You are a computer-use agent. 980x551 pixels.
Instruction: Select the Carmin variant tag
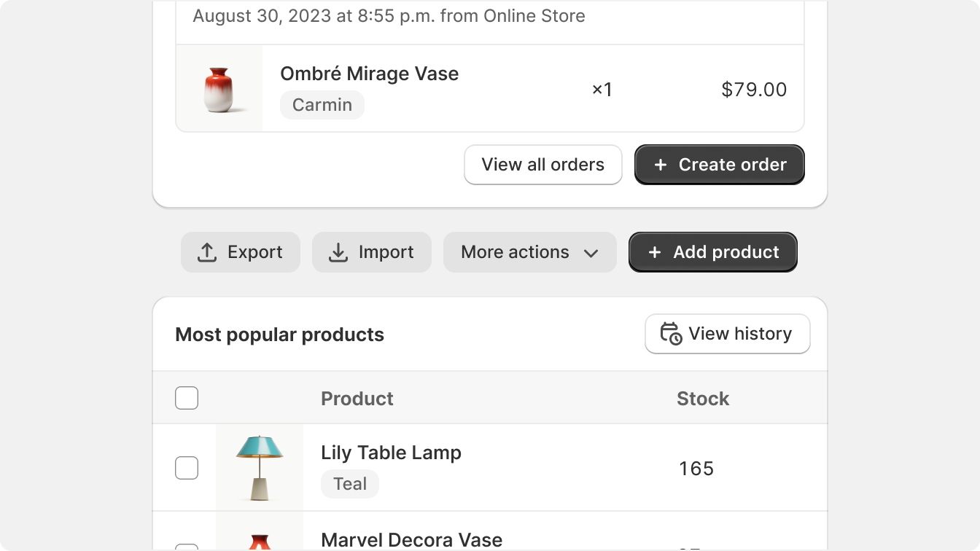pos(322,105)
